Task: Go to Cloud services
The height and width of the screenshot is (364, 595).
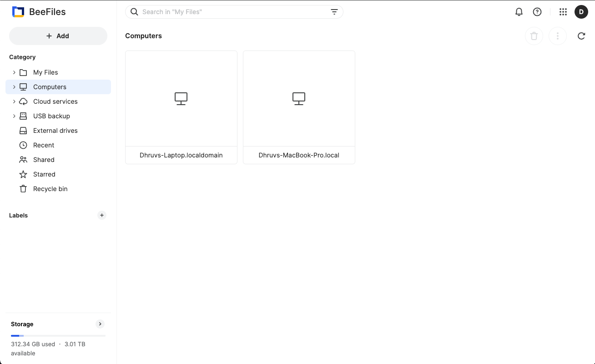Action: coord(58,101)
